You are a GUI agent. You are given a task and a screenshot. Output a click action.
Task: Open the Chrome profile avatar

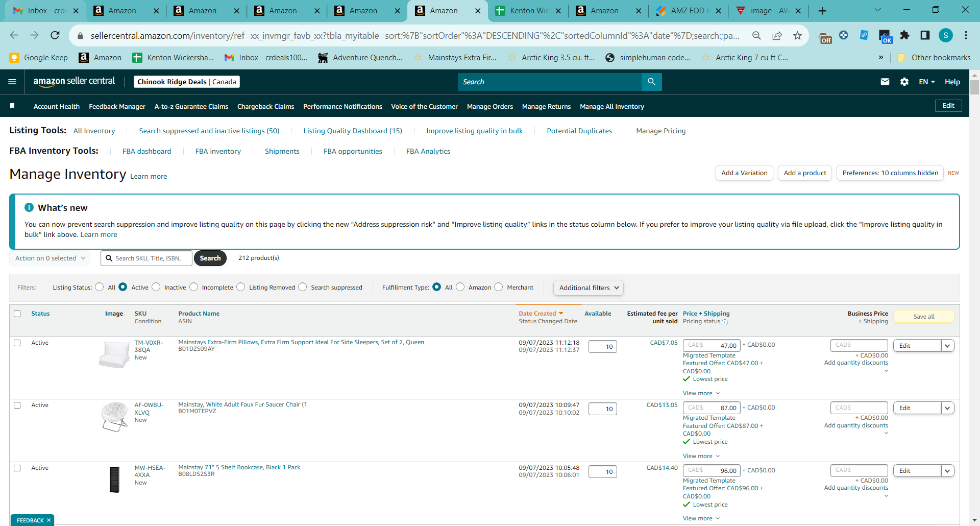point(946,35)
